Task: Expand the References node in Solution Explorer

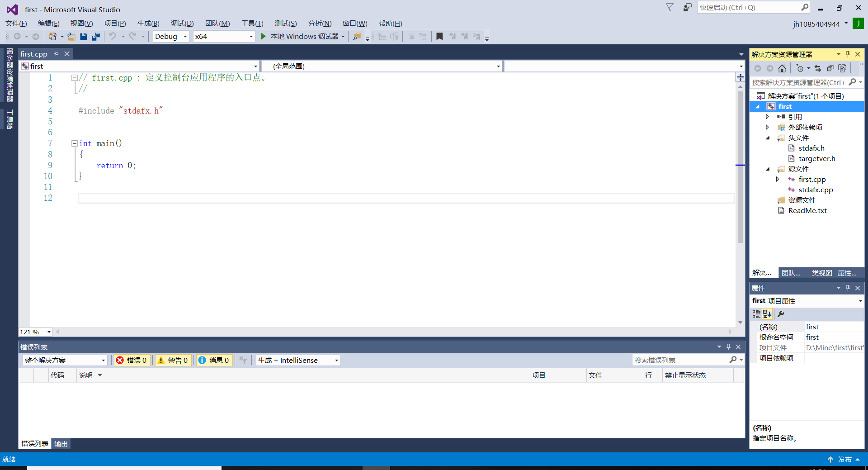Action: pyautogui.click(x=767, y=117)
